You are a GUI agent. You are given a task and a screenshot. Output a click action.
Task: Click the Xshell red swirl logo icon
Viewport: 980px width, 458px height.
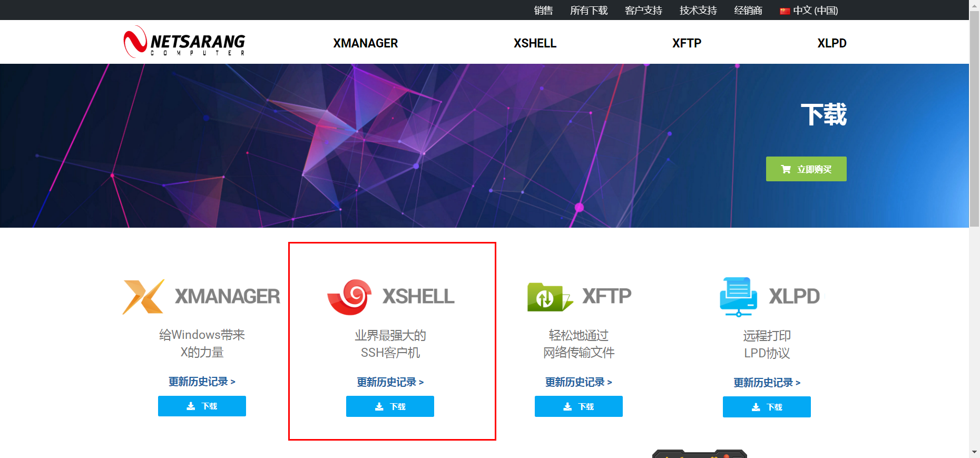click(349, 297)
